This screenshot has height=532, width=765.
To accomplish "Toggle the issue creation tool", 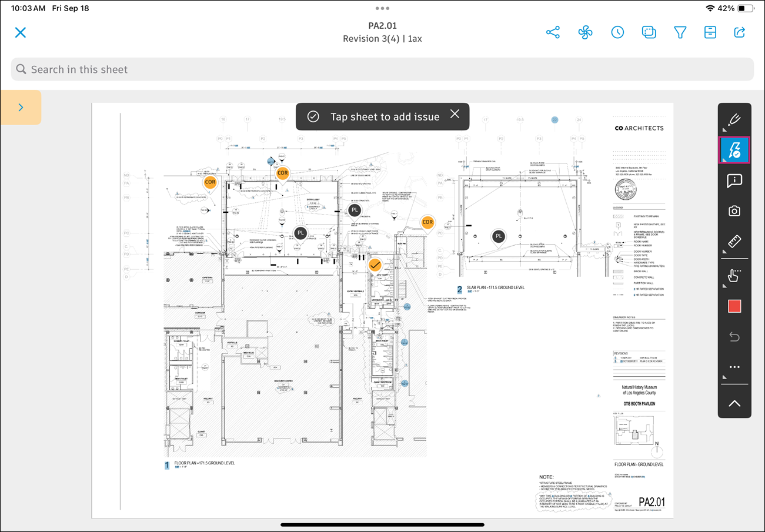I will click(734, 150).
